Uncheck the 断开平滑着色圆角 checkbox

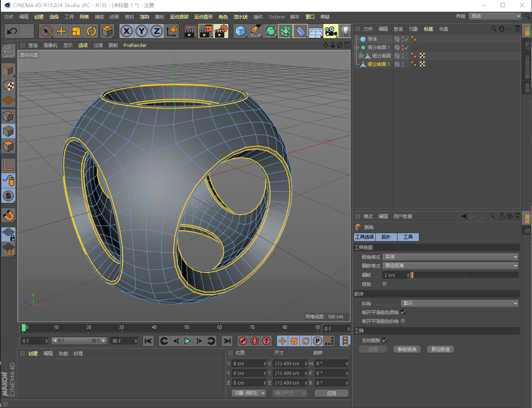(x=403, y=312)
